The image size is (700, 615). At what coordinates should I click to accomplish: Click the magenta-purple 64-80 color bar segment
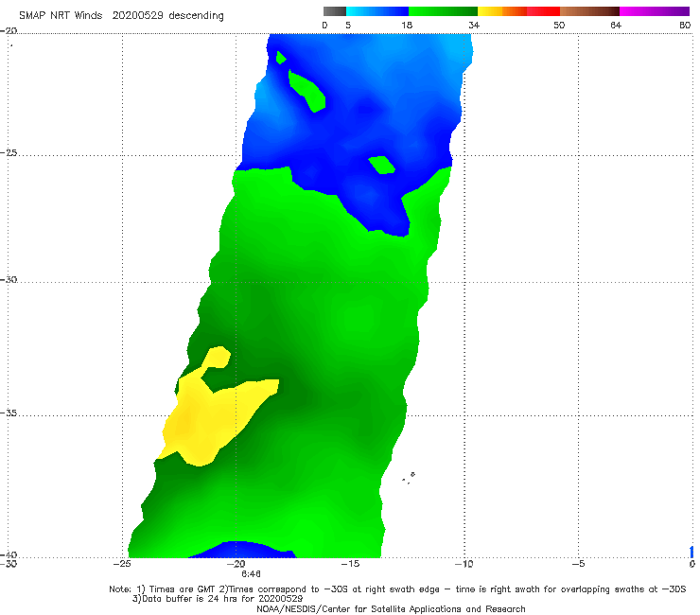pyautogui.click(x=655, y=11)
